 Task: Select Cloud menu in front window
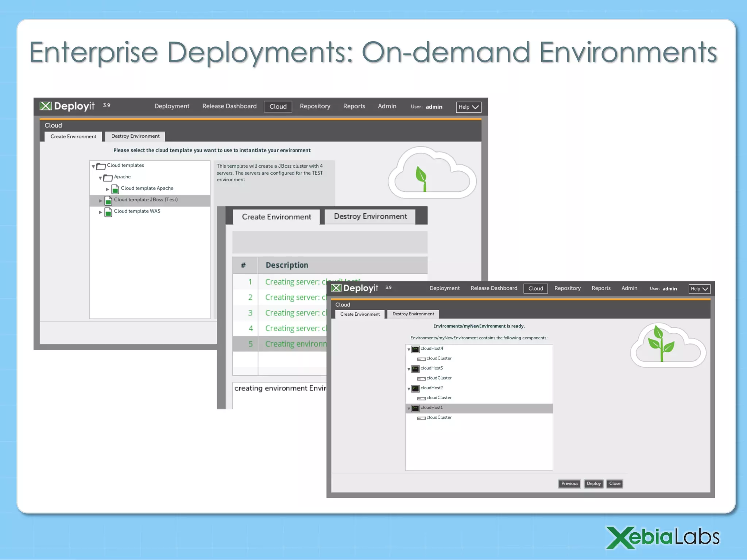point(536,288)
